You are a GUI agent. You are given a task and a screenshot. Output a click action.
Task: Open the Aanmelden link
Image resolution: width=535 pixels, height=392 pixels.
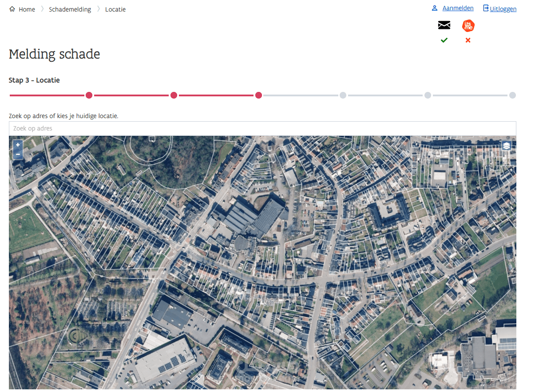(x=458, y=8)
